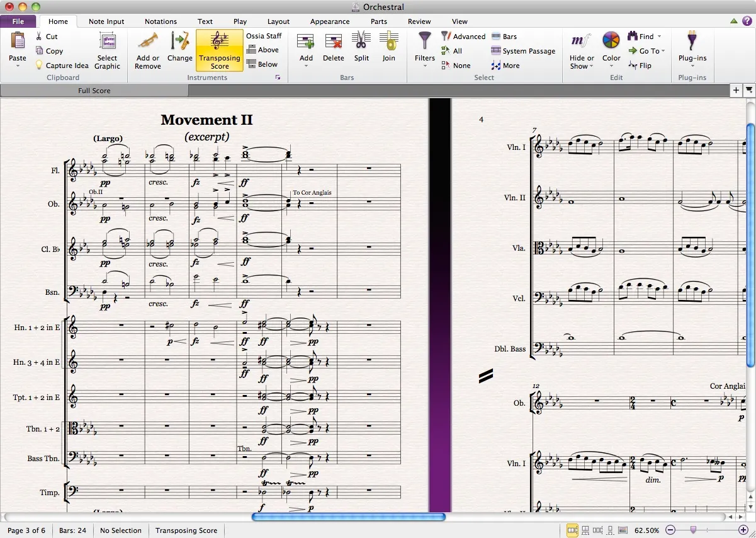The image size is (756, 538).
Task: Open the Filters tool in the Select group
Action: pos(424,50)
